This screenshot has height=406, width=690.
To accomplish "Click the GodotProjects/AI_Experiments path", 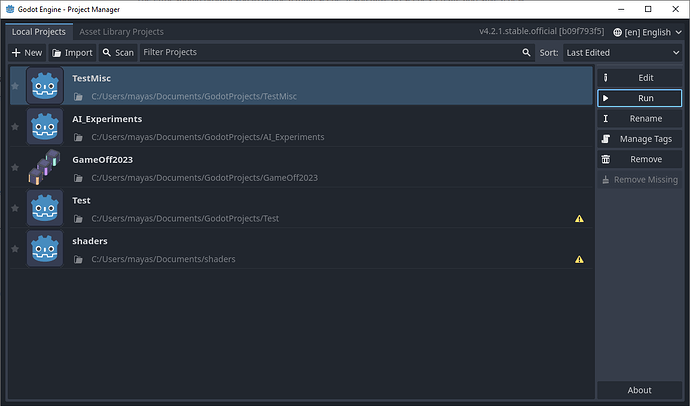I will click(208, 137).
